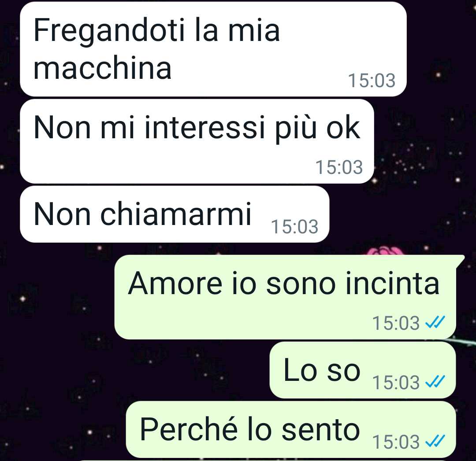
Task: Click the word "incinta" in the green bubble
Action: point(393,283)
